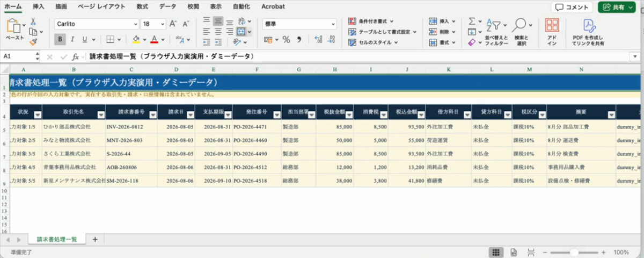Viewport: 644px width, 258px height.
Task: Open the 取引先名 column filter dropdown
Action: [101, 114]
